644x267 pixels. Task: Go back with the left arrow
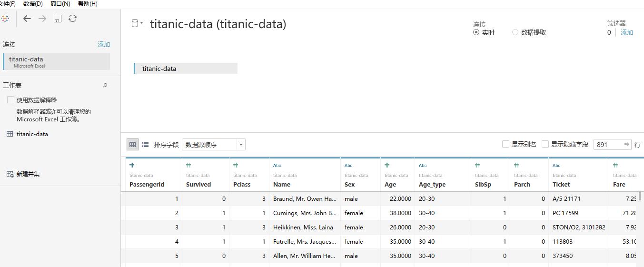click(27, 19)
